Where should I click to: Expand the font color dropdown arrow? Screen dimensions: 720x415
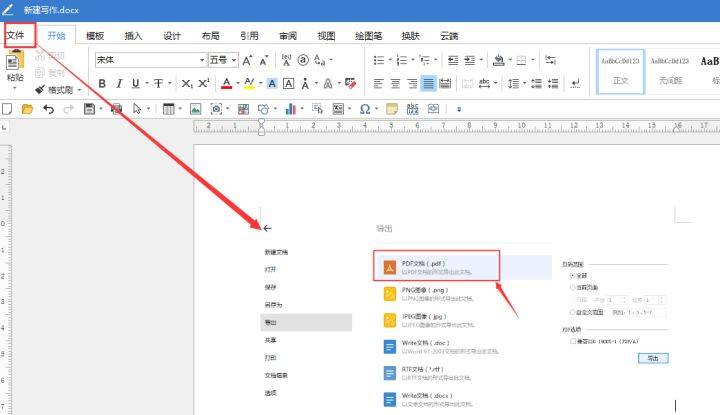(x=237, y=84)
